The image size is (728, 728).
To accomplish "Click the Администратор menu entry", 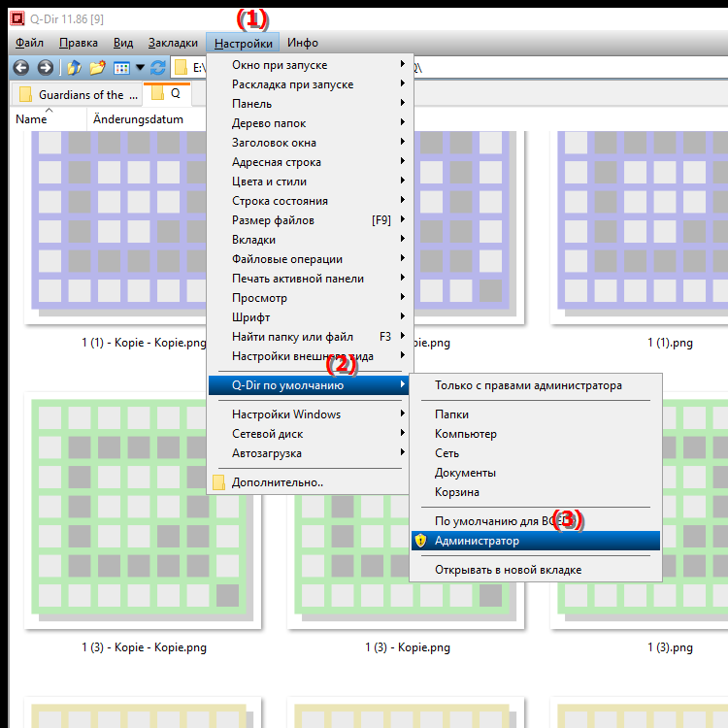I will [535, 541].
